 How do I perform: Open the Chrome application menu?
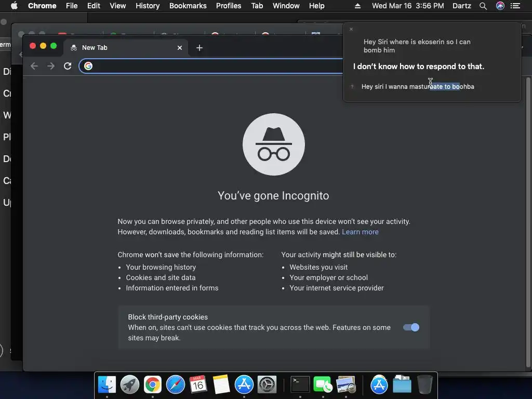coord(42,6)
